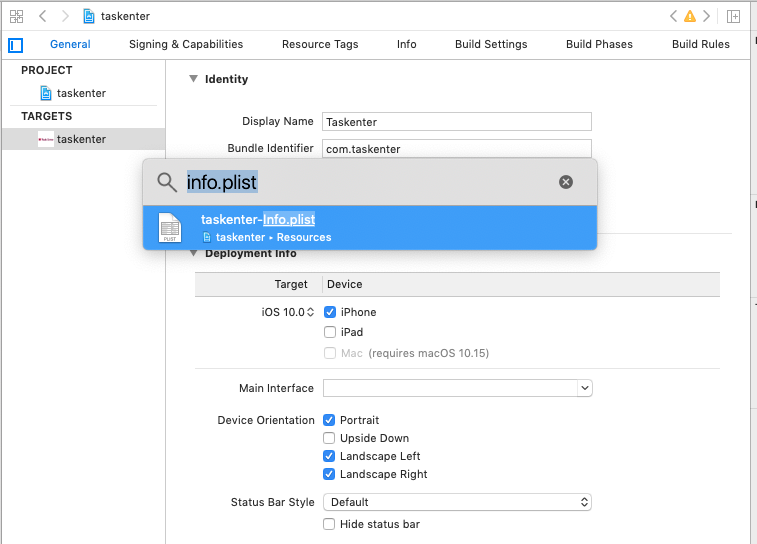This screenshot has height=544, width=757.
Task: Uncheck the iPhone device checkbox
Action: (330, 312)
